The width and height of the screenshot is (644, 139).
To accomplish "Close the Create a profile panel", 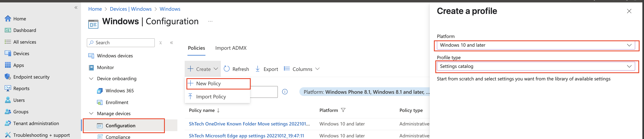I will [629, 11].
